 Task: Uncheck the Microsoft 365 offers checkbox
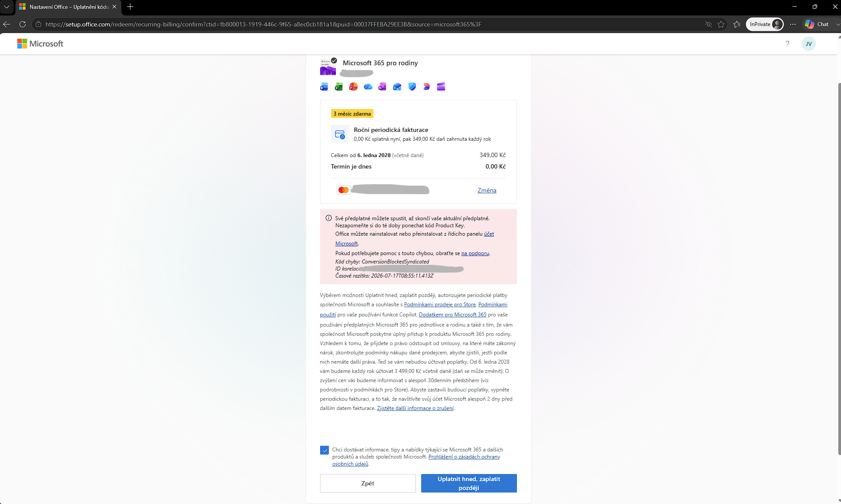pos(324,450)
